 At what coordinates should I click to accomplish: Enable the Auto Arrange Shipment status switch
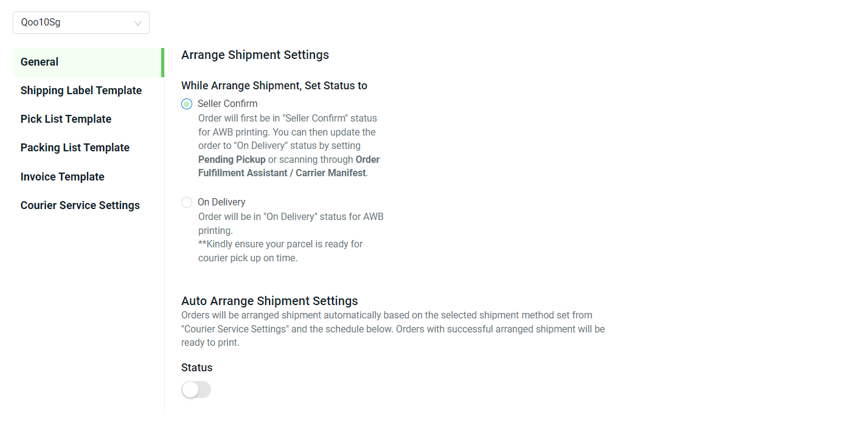click(196, 390)
